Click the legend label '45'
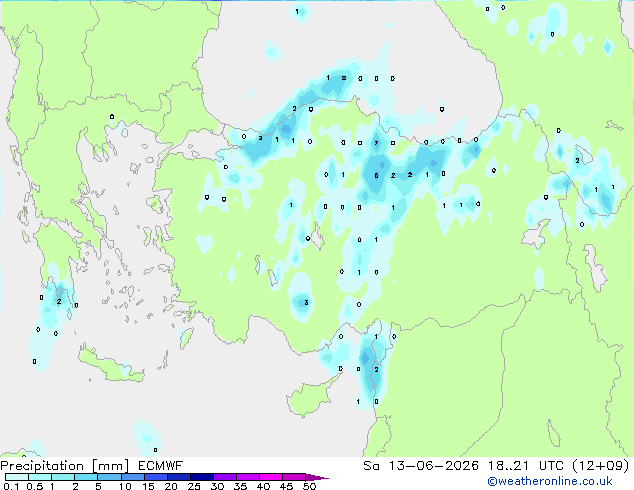This screenshot has height=490, width=634. [286, 486]
